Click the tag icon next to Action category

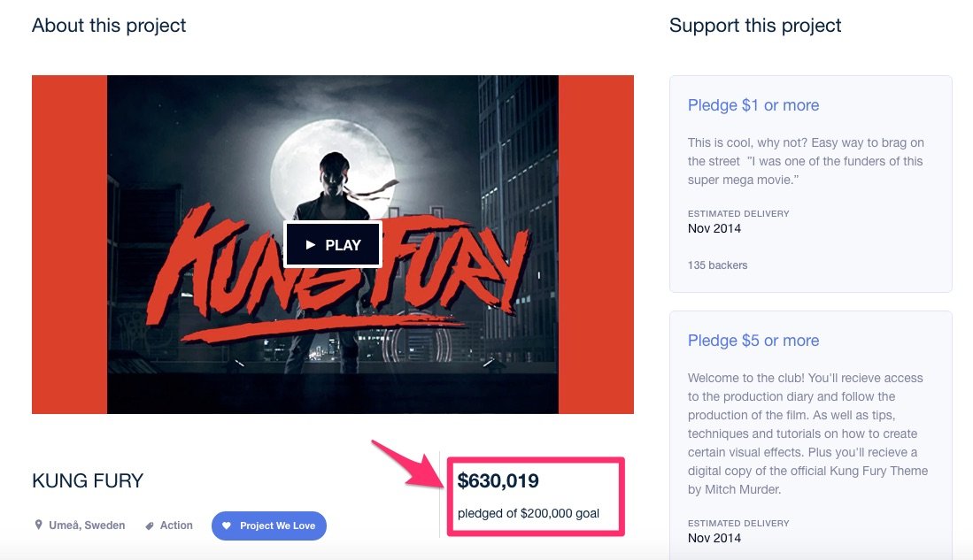pyautogui.click(x=149, y=525)
